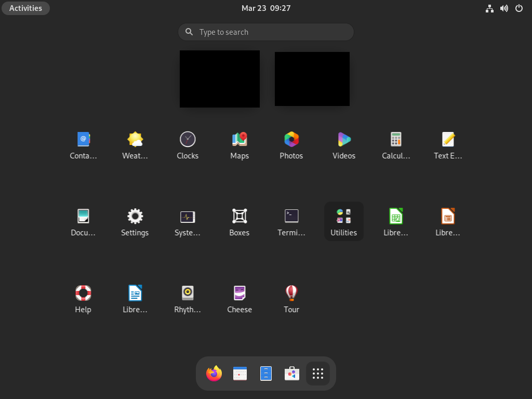
Task: Open the Photos app
Action: pos(291,145)
